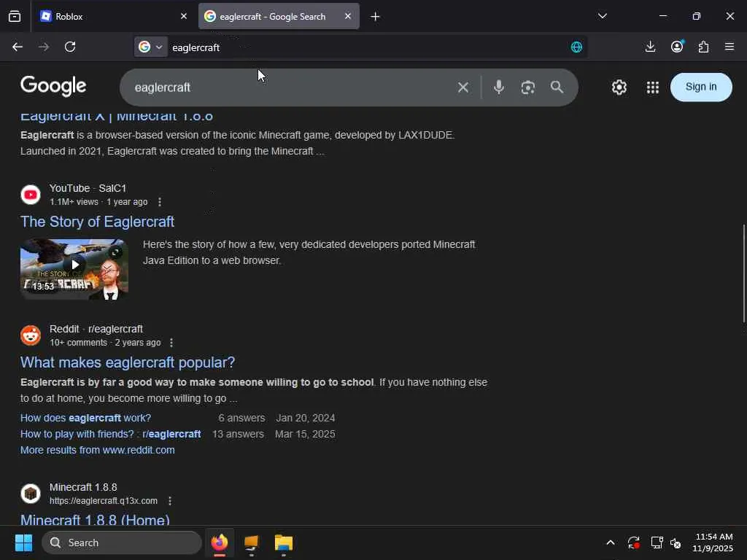Open the Firefox application hamburger menu
Viewport: 747px width, 560px height.
[729, 47]
